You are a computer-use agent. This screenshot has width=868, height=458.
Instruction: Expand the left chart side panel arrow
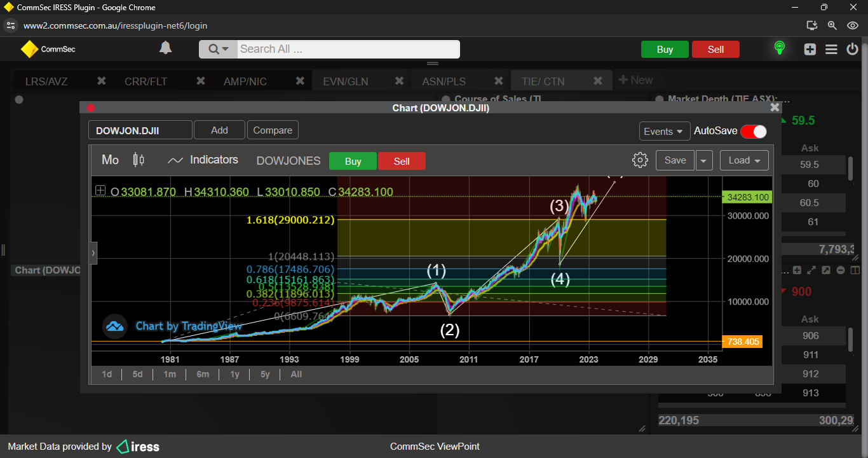(93, 253)
